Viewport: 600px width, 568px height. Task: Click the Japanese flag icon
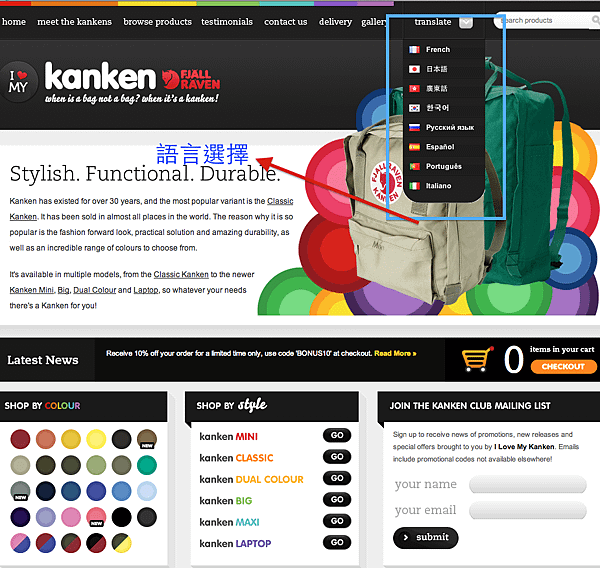414,69
